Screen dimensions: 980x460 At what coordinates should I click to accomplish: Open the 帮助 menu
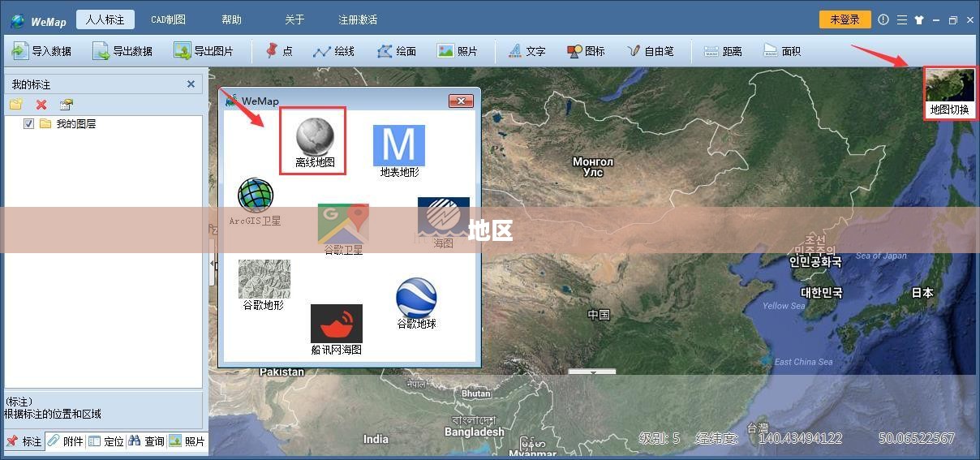(x=231, y=19)
